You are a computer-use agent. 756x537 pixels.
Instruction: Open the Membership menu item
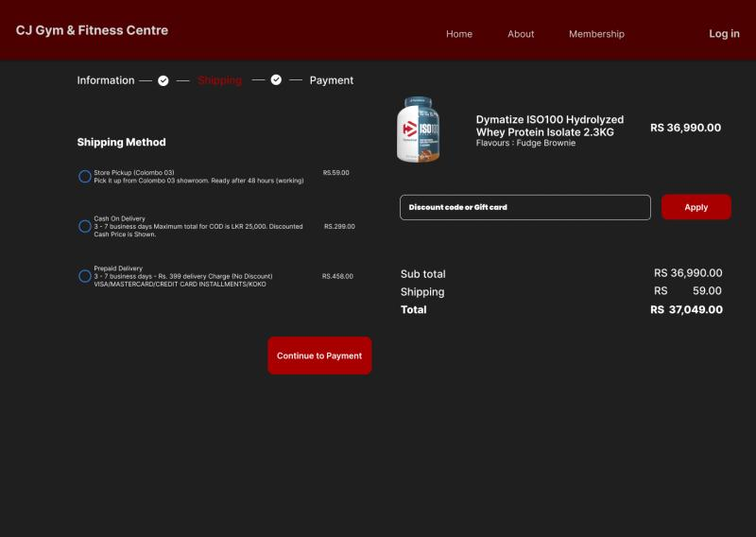click(596, 34)
